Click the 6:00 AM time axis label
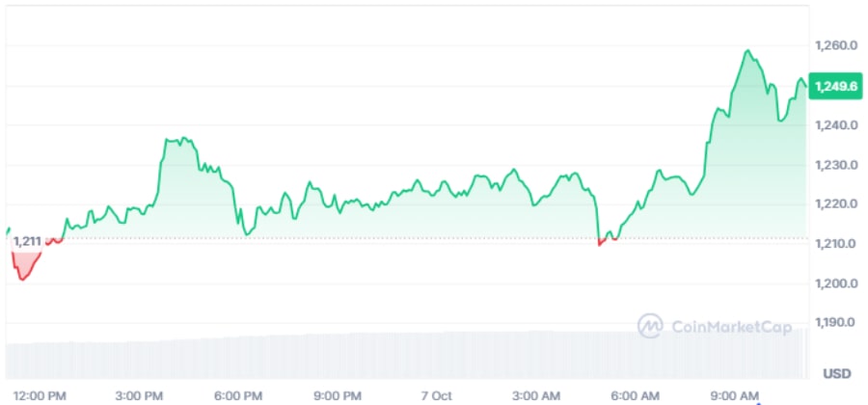 [635, 395]
